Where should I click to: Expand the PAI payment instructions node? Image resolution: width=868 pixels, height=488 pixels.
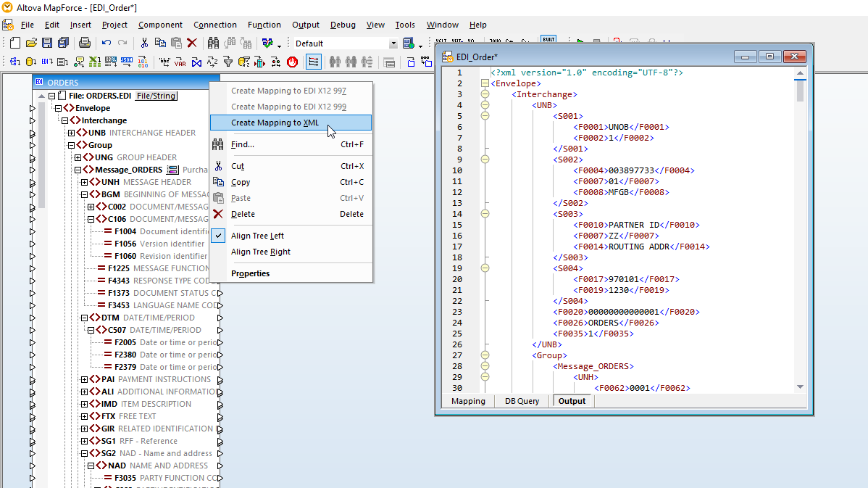click(84, 379)
